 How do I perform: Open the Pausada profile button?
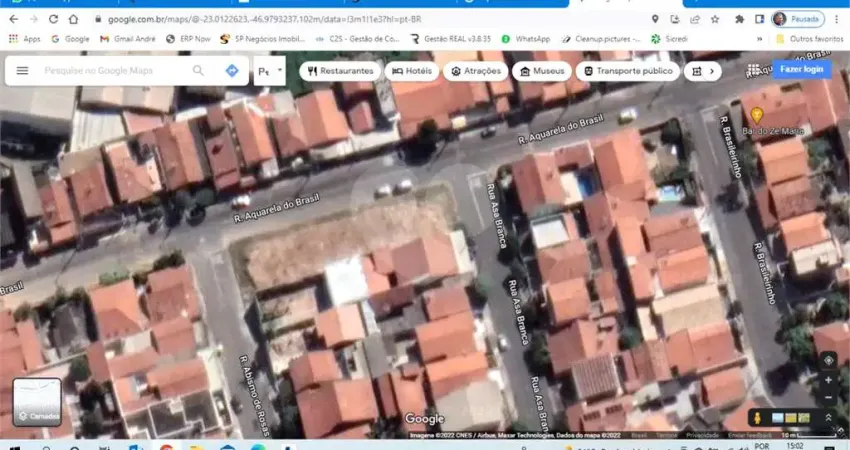[x=798, y=19]
